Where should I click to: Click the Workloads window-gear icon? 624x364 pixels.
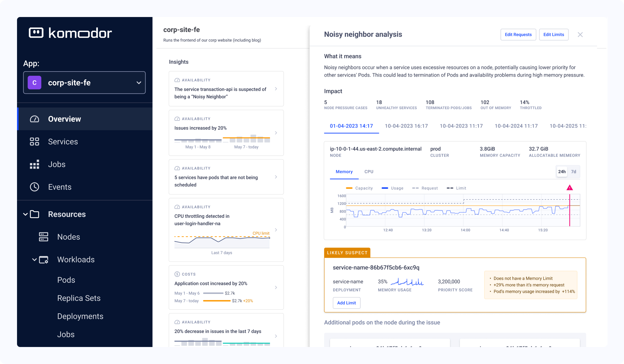click(x=44, y=260)
